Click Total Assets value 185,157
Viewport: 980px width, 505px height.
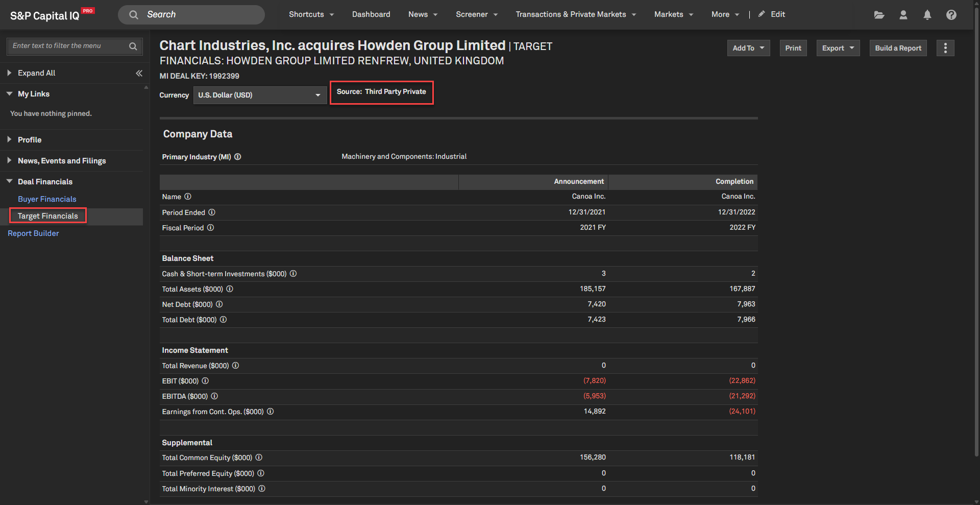click(593, 289)
